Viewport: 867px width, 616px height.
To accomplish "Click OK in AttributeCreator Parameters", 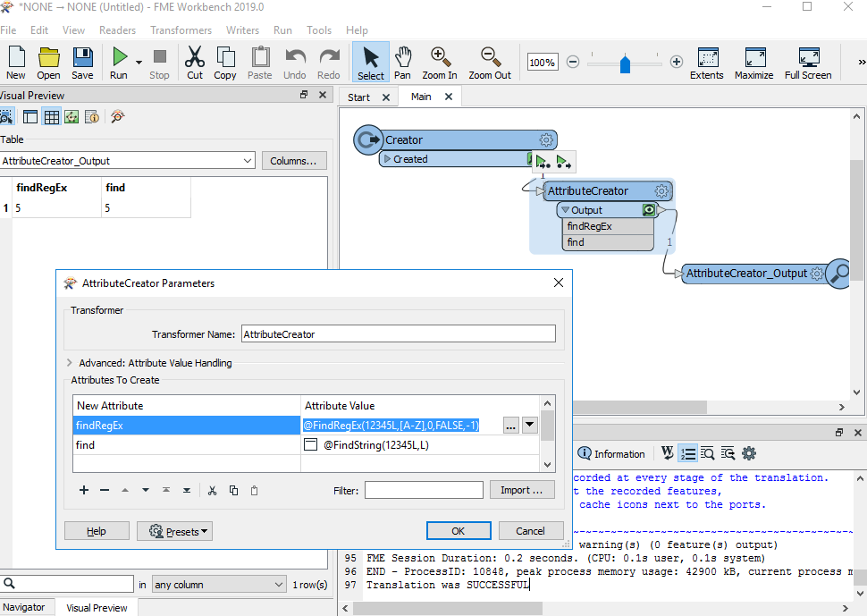I will (459, 531).
